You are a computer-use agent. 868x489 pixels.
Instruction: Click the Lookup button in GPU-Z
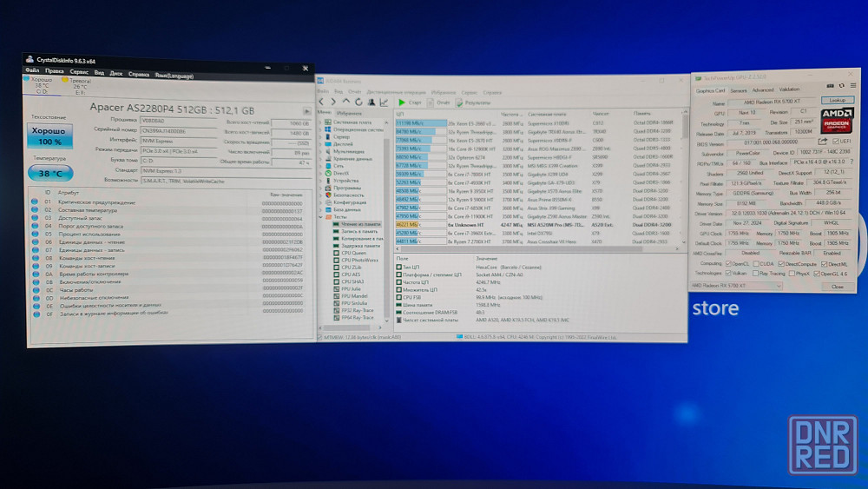click(838, 100)
